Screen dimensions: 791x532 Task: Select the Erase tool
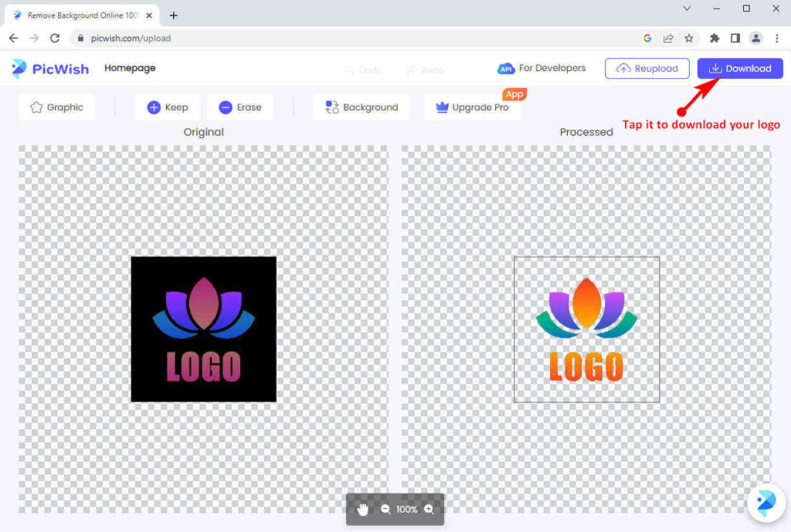click(x=240, y=107)
